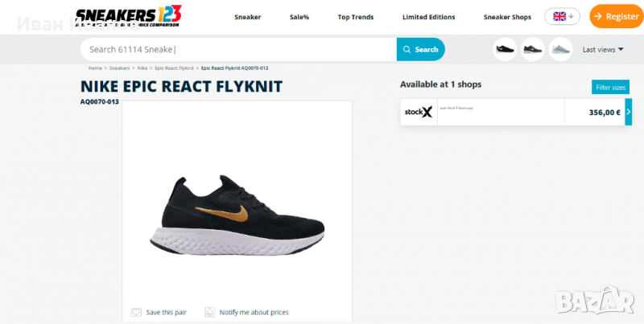Click the bell icon for price notifications
644x324 pixels.
210,313
